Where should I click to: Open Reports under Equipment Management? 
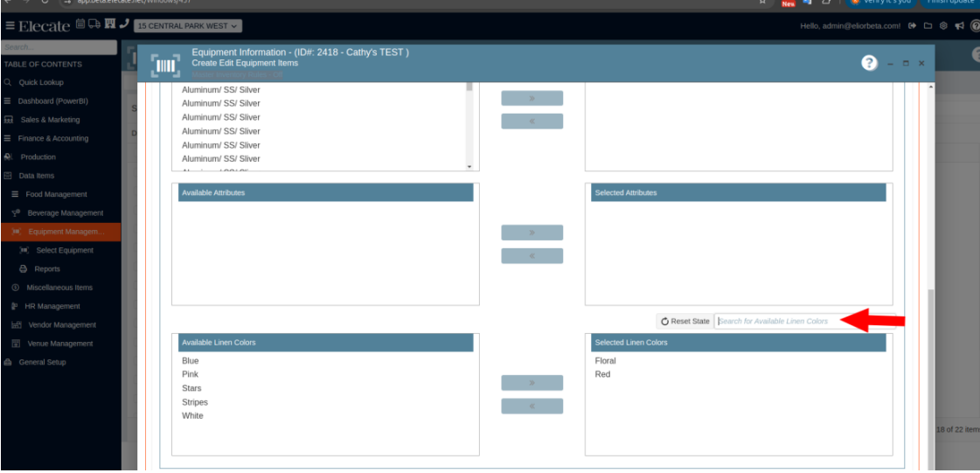coord(47,269)
